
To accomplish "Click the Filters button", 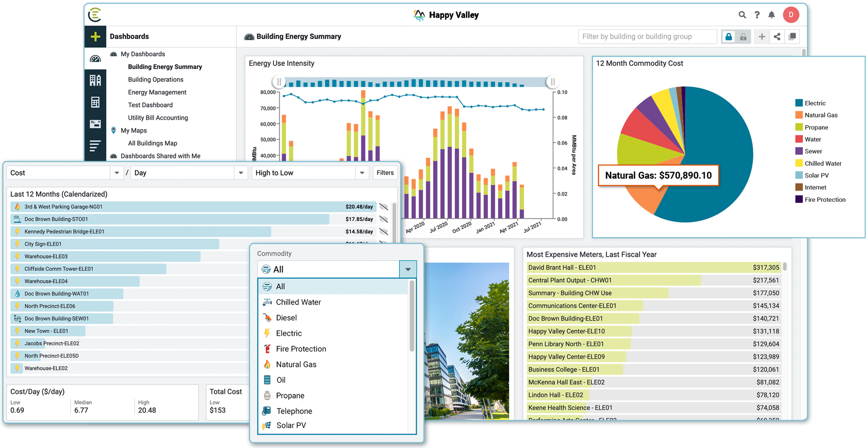I will (x=385, y=173).
